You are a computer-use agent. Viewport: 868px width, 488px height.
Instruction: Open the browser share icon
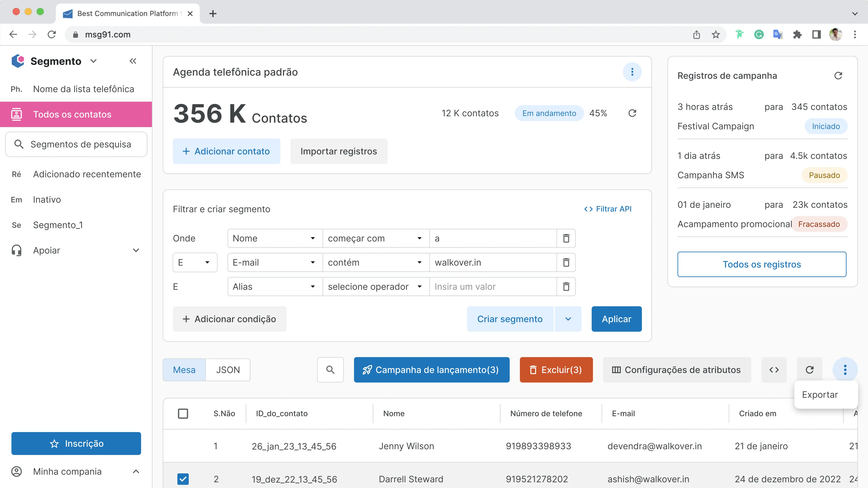pos(697,34)
